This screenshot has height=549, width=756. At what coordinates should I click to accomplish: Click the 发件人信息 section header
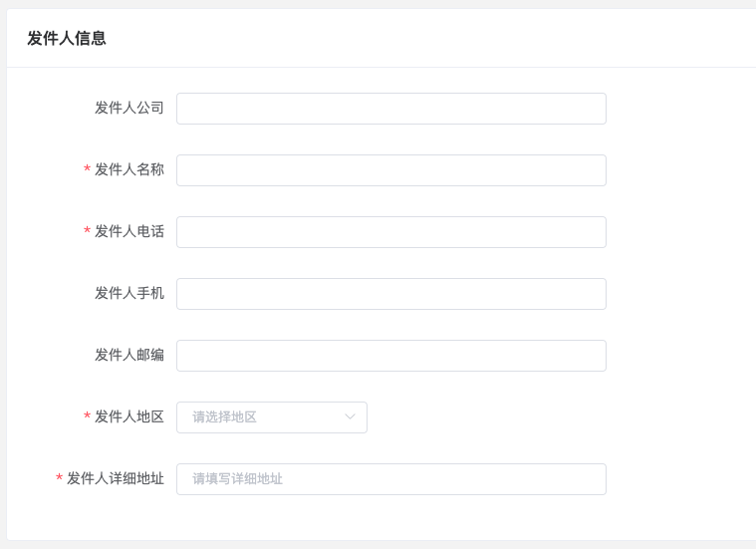coord(67,38)
